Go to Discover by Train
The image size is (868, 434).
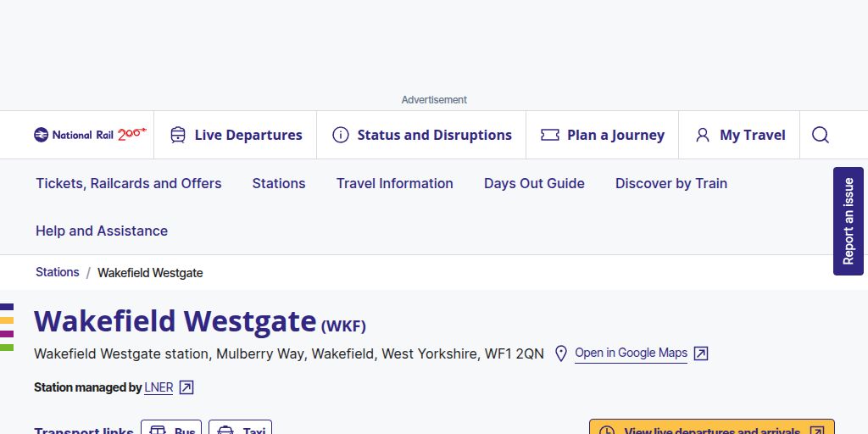pos(671,183)
